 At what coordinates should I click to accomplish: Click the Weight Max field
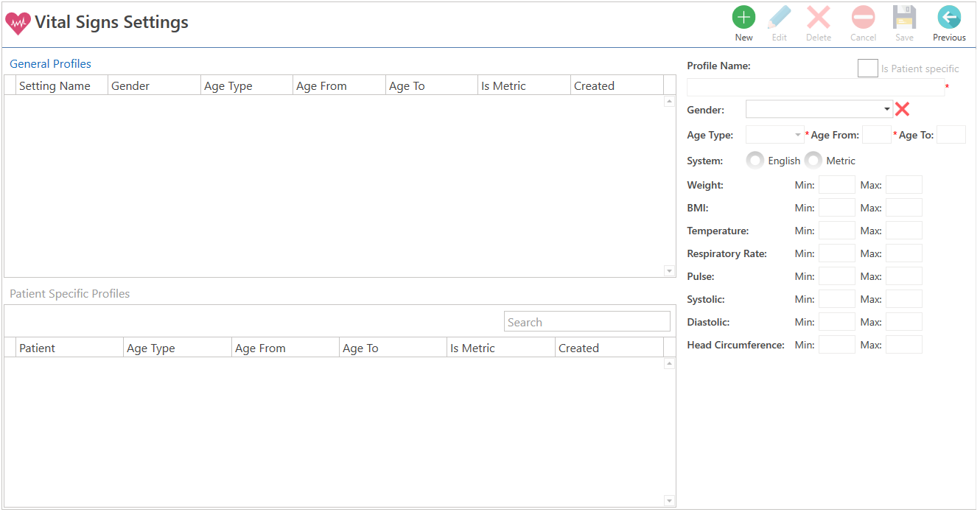(904, 185)
